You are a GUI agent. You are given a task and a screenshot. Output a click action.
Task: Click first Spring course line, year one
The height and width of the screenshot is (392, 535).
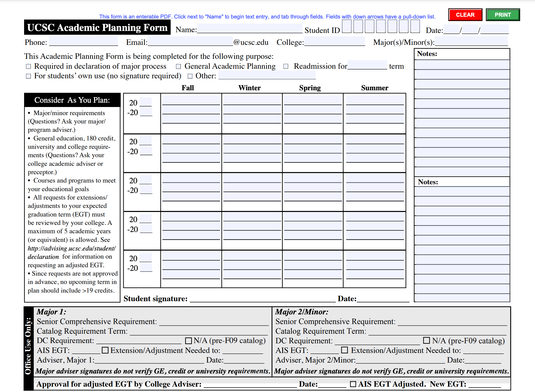313,100
